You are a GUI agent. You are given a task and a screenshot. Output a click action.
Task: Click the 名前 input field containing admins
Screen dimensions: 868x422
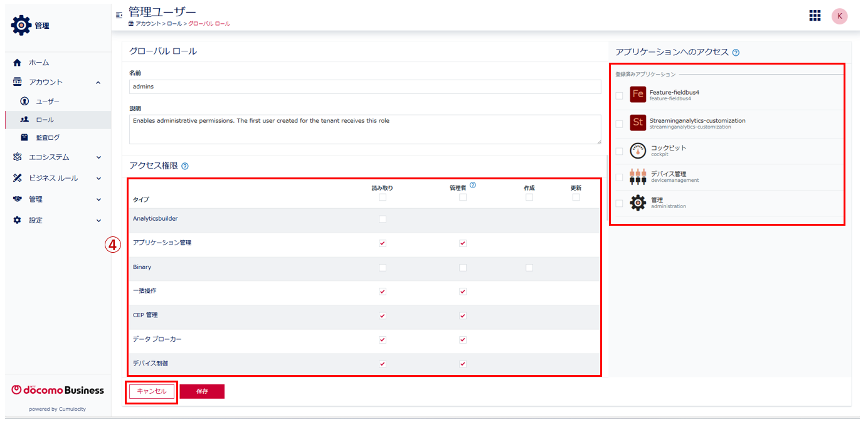364,87
